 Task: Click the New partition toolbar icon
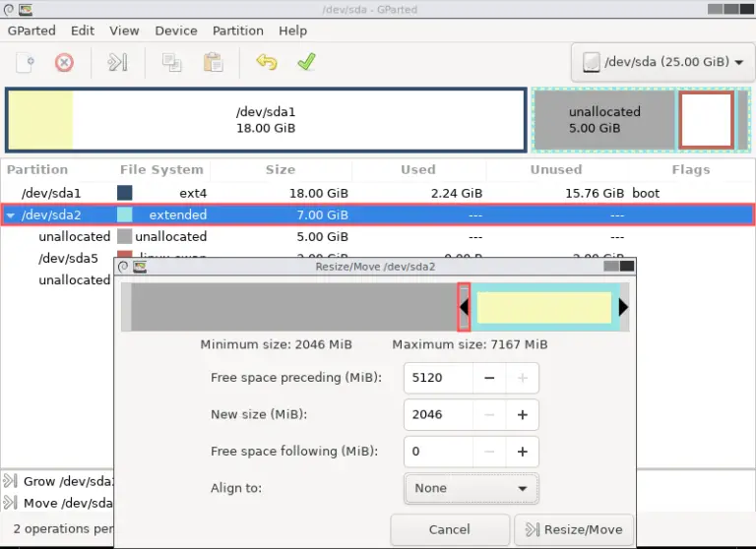pos(27,62)
